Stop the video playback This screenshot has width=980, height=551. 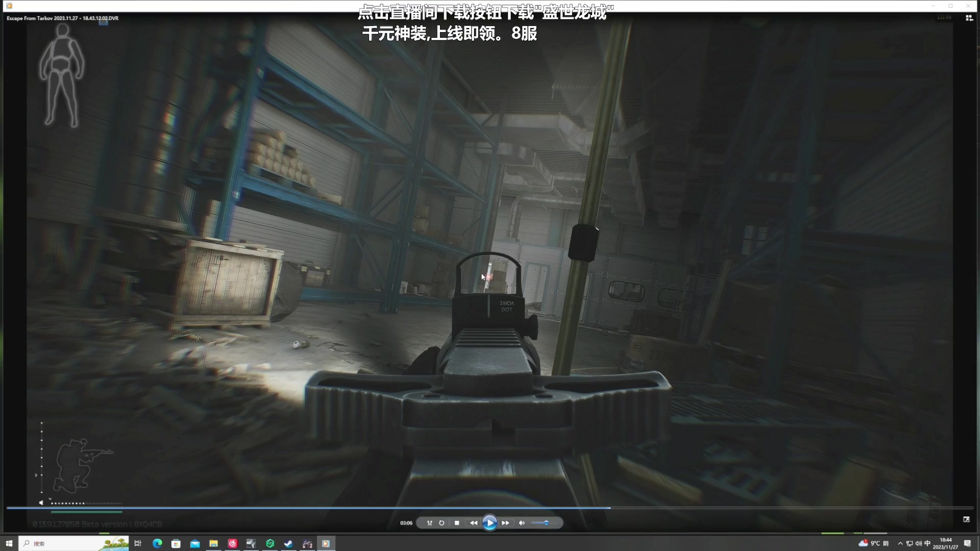tap(457, 523)
